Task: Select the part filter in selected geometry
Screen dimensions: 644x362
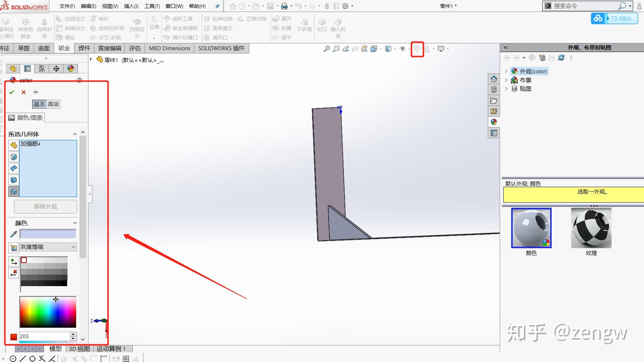Action: pyautogui.click(x=14, y=145)
